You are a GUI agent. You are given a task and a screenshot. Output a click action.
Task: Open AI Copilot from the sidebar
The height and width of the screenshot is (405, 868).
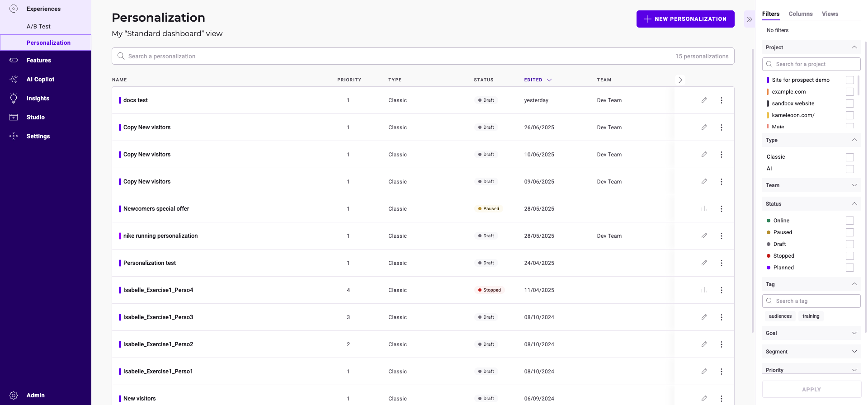click(40, 79)
